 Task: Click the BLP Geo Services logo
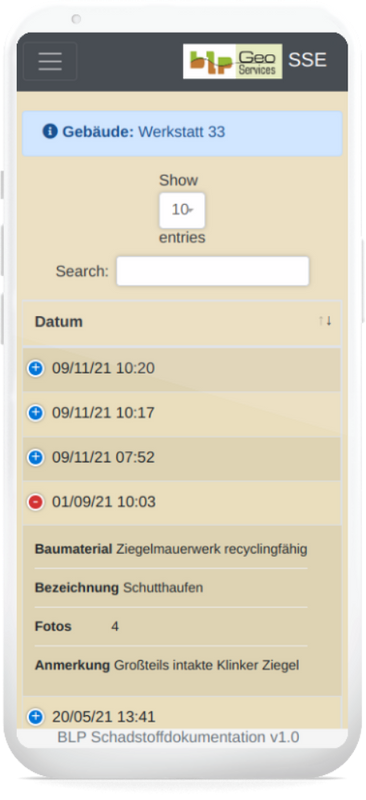tap(233, 61)
